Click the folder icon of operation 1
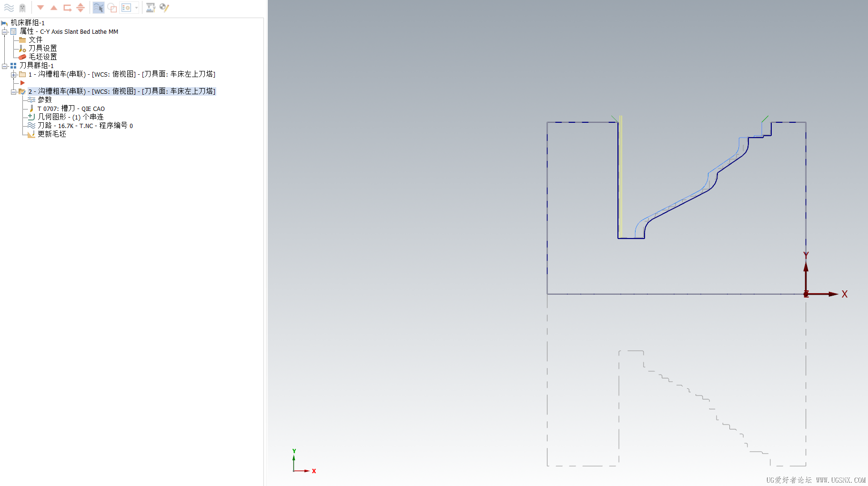Image resolution: width=868 pixels, height=486 pixels. click(x=22, y=74)
